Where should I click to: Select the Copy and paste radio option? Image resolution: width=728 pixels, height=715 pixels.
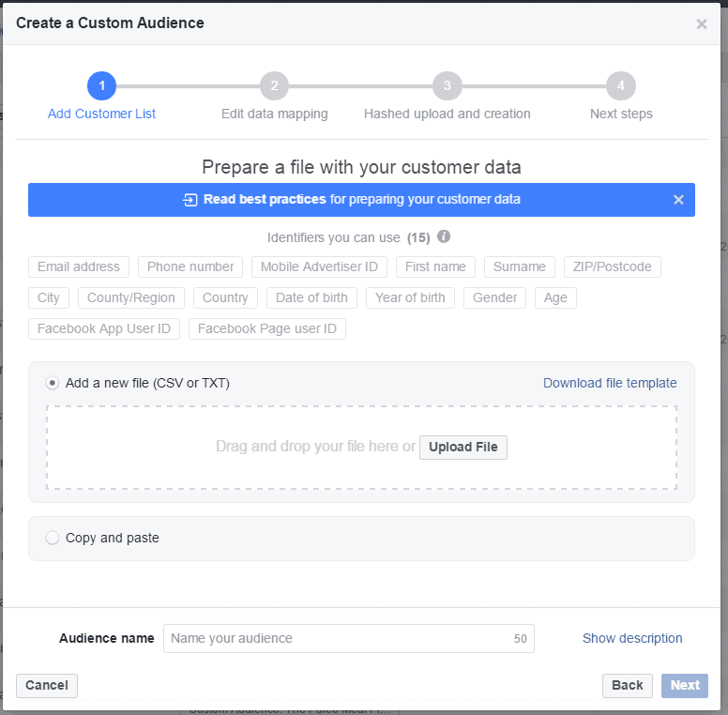pyautogui.click(x=53, y=538)
